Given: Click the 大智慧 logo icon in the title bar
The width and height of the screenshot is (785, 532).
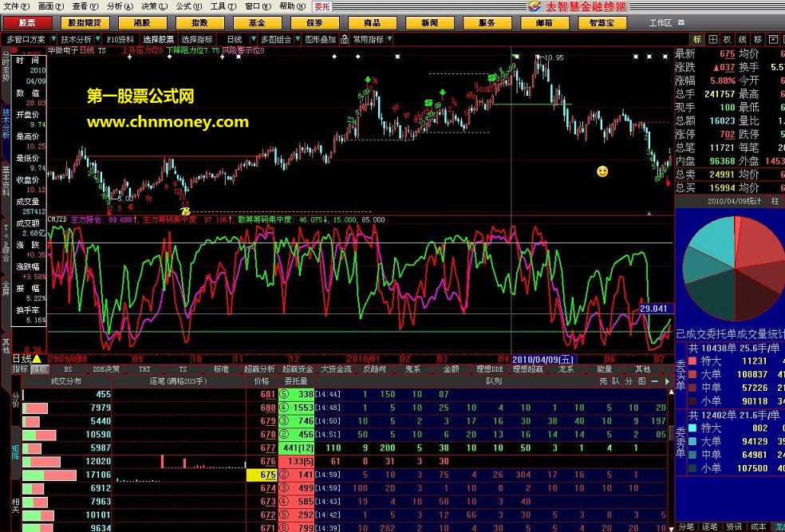Looking at the screenshot, I should (x=535, y=6).
